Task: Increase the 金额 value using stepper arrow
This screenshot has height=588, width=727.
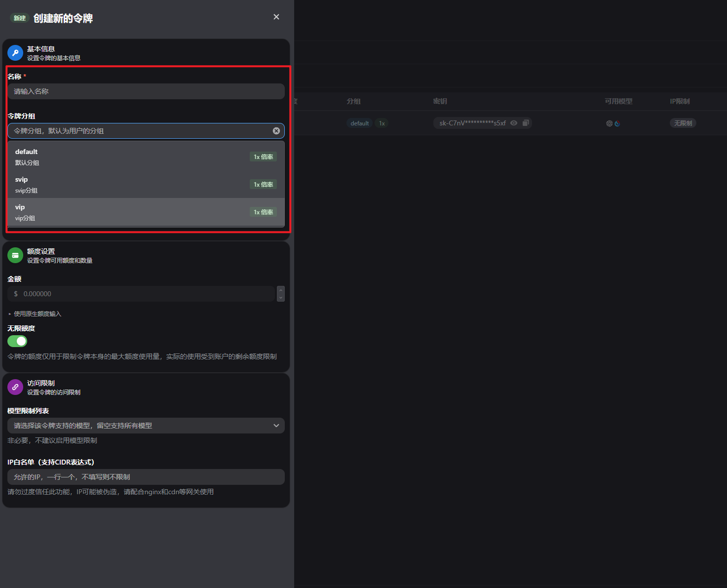Action: 281,290
